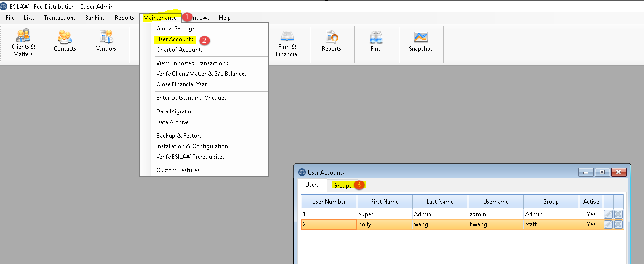The width and height of the screenshot is (644, 264).
Task: Edit the Super Admin user row
Action: tap(608, 214)
